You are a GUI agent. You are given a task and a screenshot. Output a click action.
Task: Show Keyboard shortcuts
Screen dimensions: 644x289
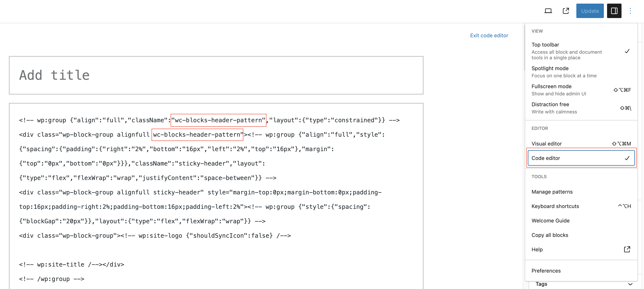coord(581,206)
